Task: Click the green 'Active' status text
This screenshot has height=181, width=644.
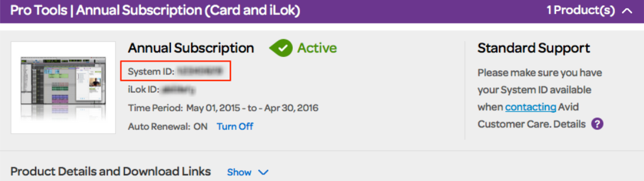Action: [x=317, y=48]
